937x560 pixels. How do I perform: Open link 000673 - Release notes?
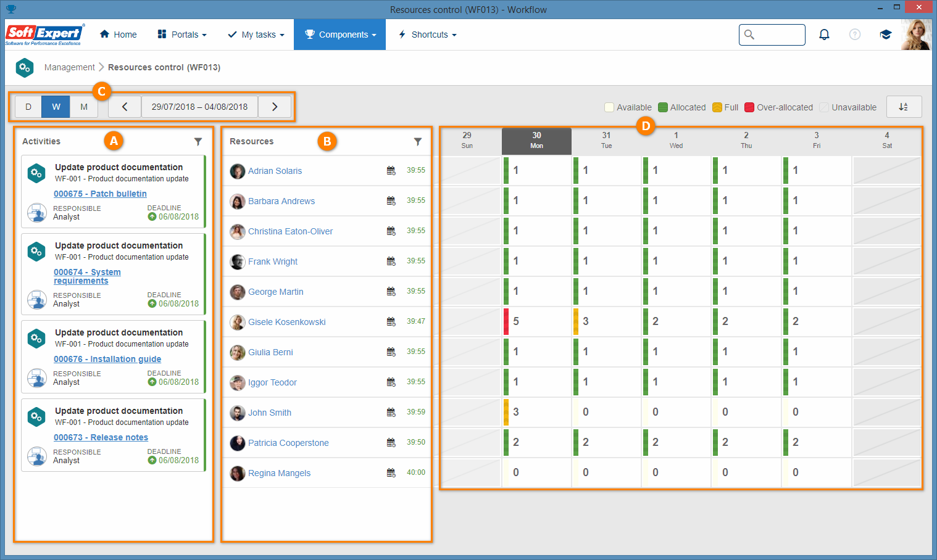pos(101,437)
